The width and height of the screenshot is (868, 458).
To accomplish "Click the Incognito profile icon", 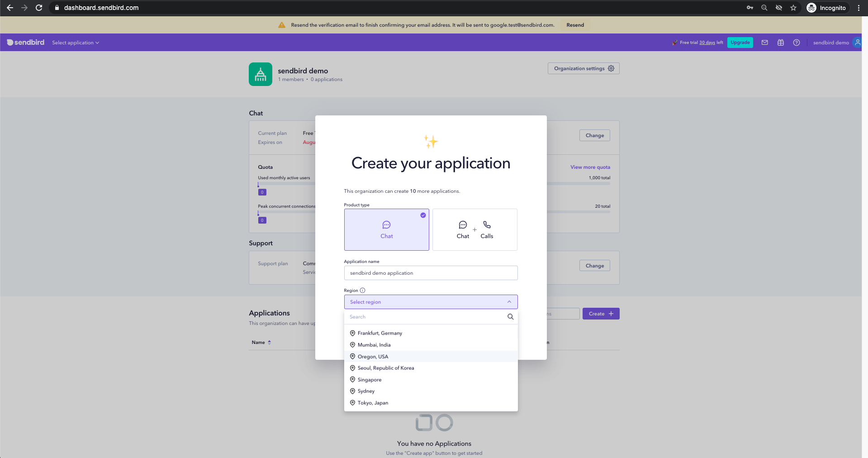I will pyautogui.click(x=811, y=8).
